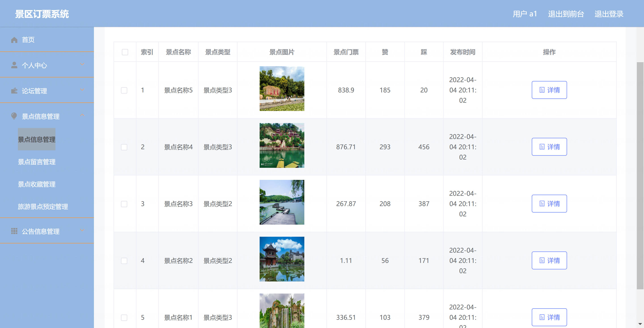Click ticket price cell 838.9
Image resolution: width=644 pixels, height=328 pixels.
pos(346,90)
